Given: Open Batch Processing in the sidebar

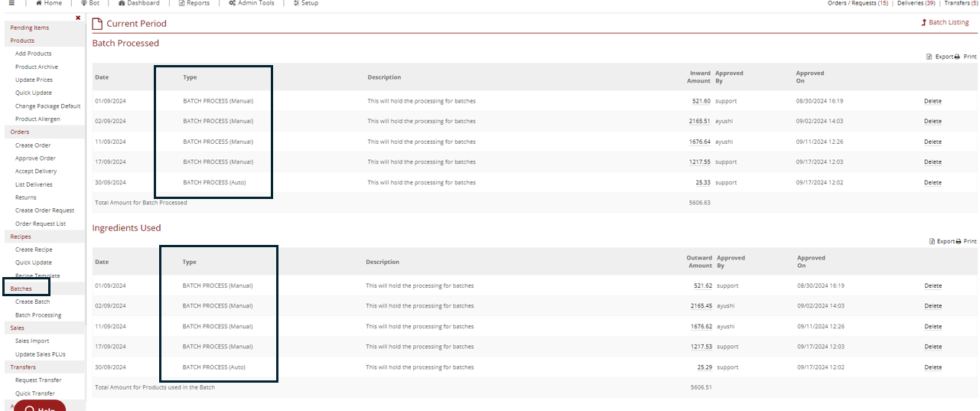Looking at the screenshot, I should pos(38,315).
